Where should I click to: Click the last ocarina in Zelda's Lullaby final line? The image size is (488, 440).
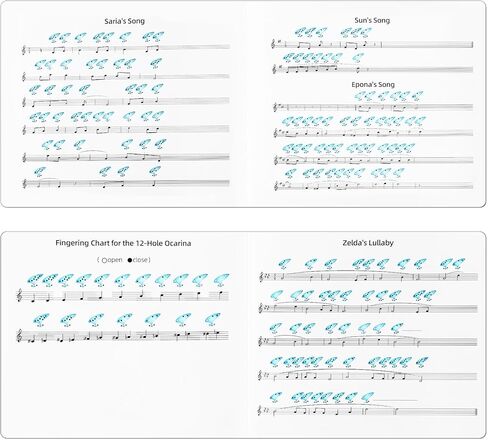[368, 397]
